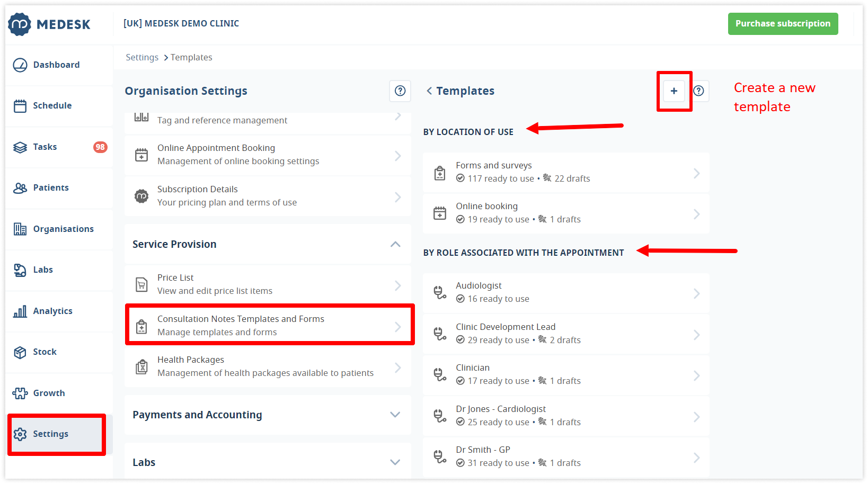Screen dimensions: 868x484
Task: Create a new template with plus button
Action: coord(674,91)
